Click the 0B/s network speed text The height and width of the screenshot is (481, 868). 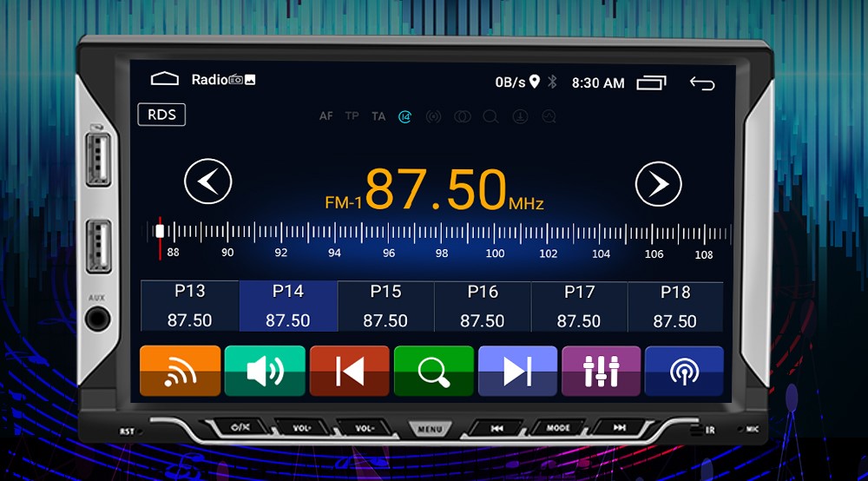[x=510, y=82]
